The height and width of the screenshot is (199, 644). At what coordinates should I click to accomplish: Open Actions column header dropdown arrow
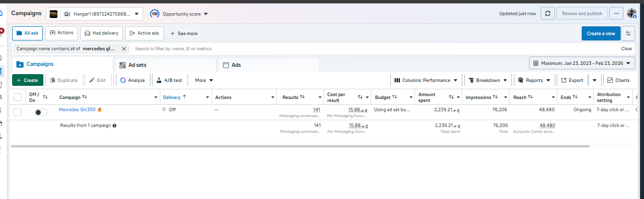click(x=272, y=98)
